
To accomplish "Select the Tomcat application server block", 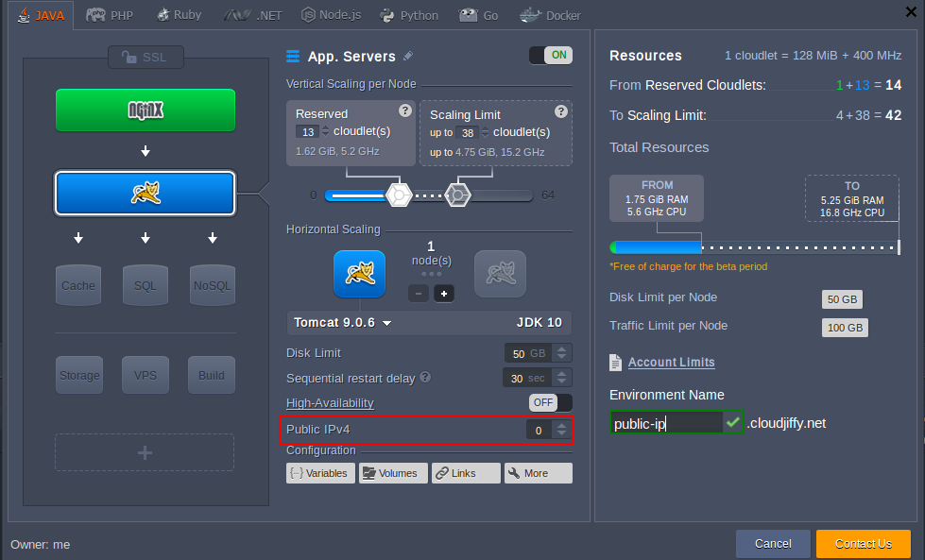I will coord(146,194).
